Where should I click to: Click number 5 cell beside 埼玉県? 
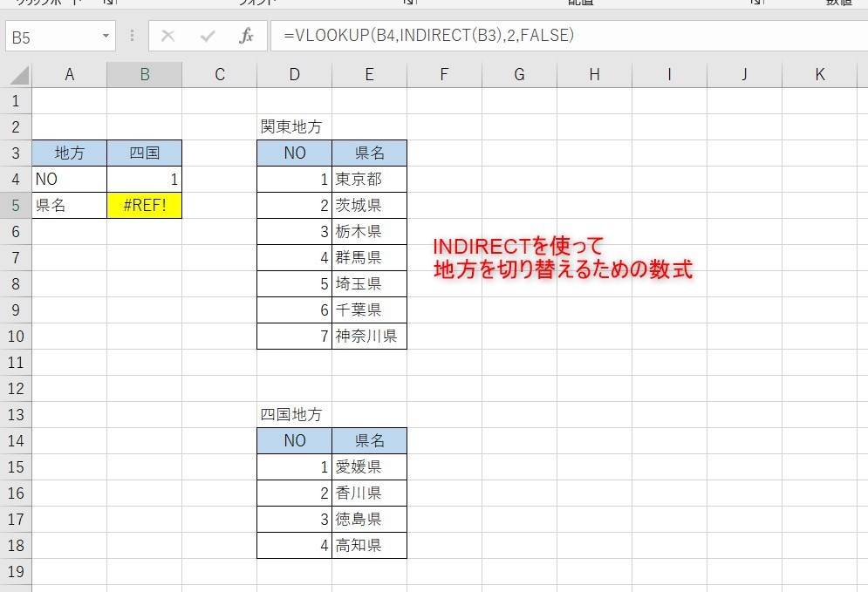click(x=295, y=284)
